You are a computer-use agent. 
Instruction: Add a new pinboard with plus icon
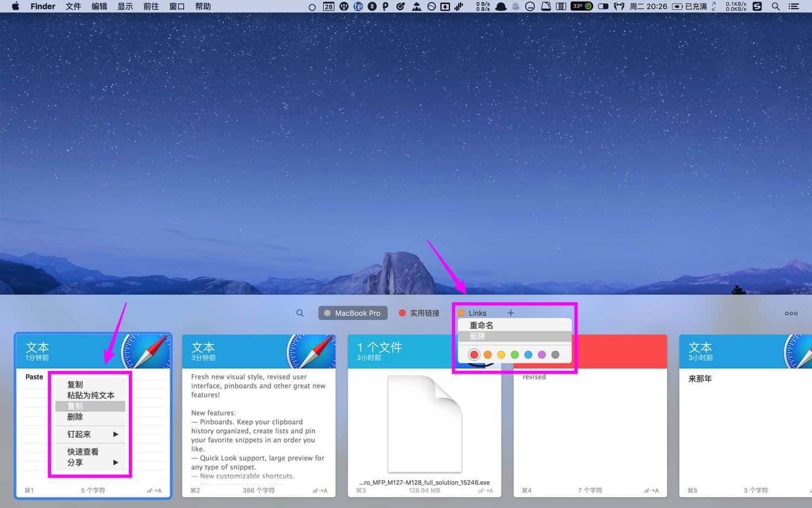click(x=510, y=313)
